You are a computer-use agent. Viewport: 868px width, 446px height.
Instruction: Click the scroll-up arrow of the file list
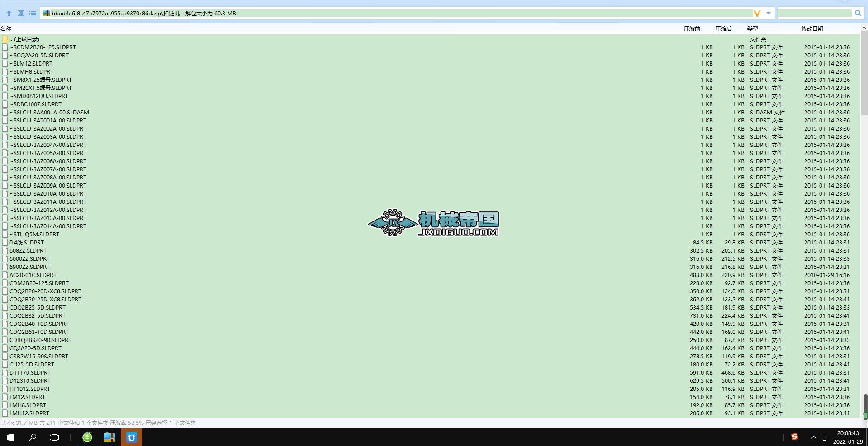(x=864, y=27)
